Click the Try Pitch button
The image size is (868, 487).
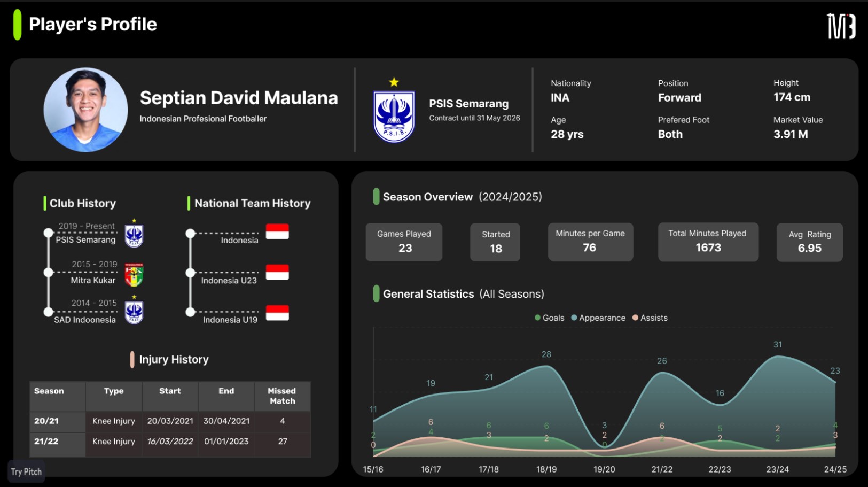coord(25,471)
